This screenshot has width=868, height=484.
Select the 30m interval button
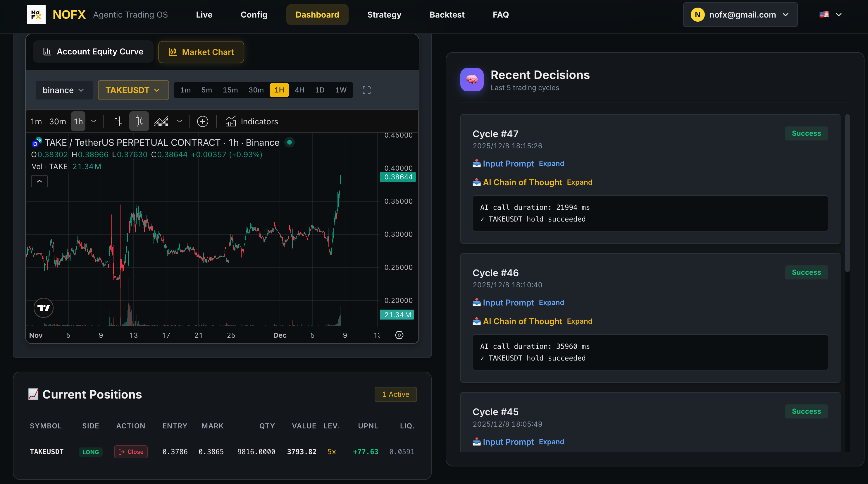[256, 90]
